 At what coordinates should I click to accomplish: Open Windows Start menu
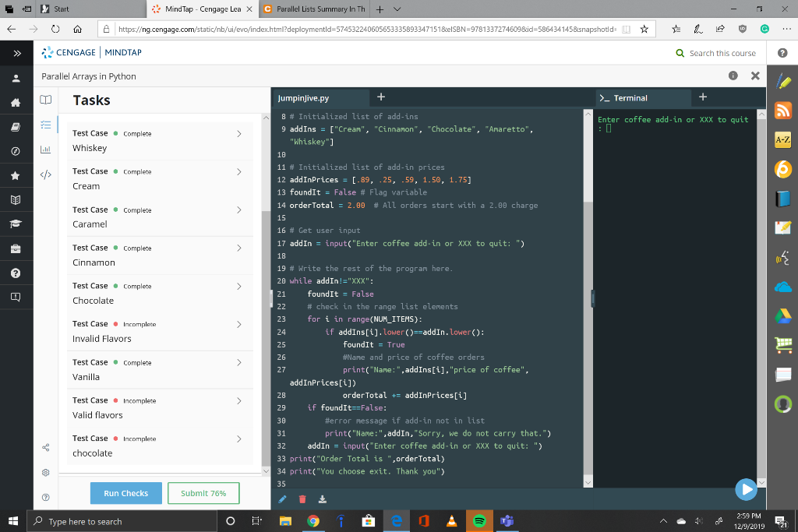point(13,521)
